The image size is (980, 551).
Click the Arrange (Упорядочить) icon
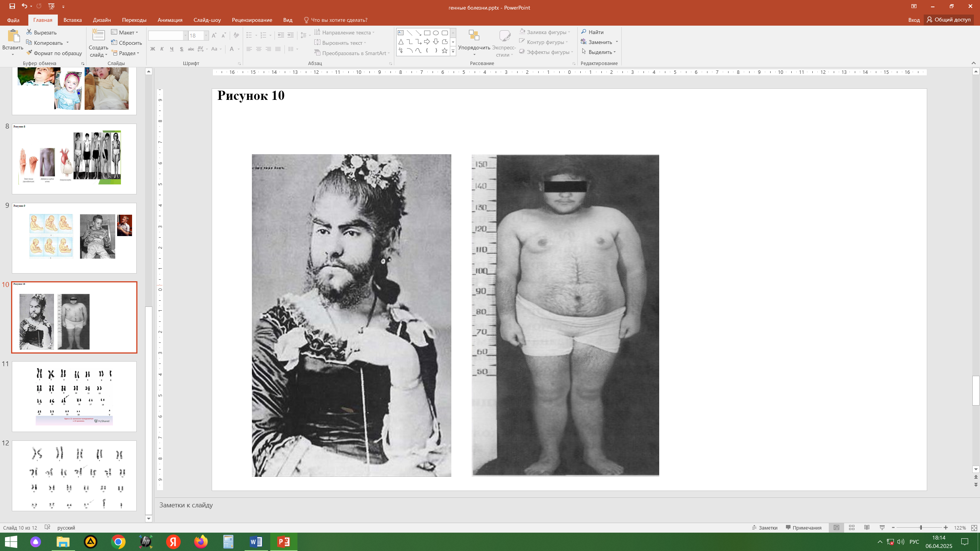point(474,36)
